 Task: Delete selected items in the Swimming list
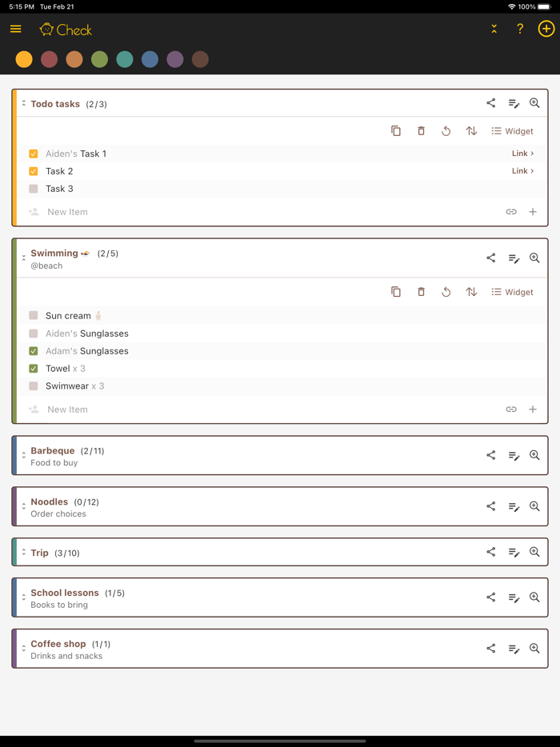coord(421,291)
